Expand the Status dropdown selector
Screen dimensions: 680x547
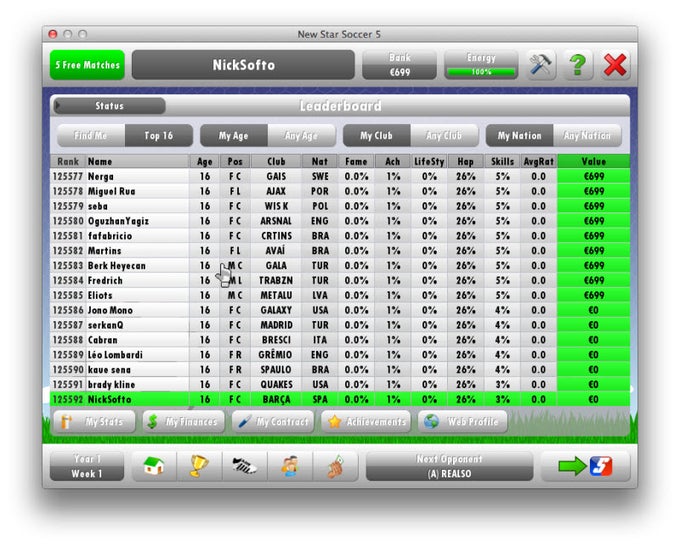tap(109, 106)
